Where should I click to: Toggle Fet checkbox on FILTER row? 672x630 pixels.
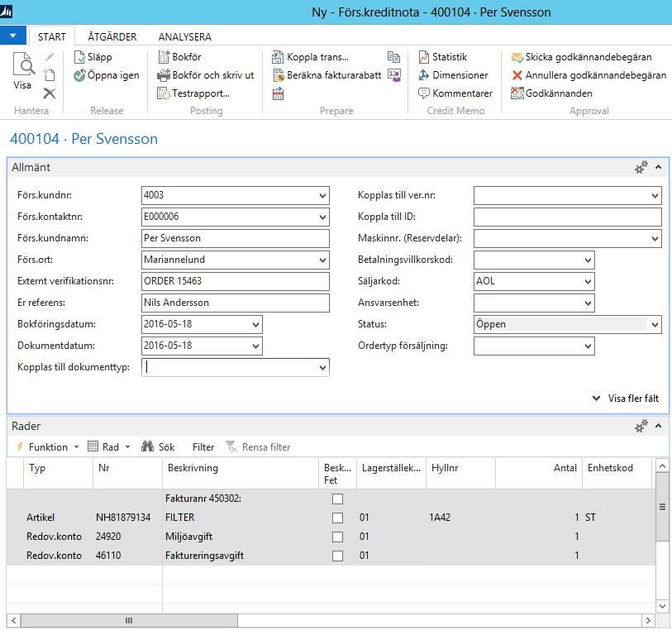[x=338, y=518]
